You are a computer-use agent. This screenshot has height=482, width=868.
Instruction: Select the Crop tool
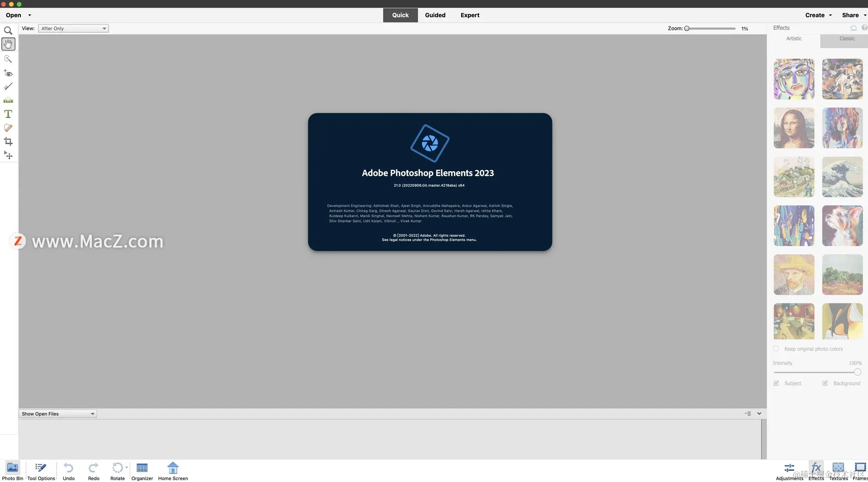click(8, 142)
